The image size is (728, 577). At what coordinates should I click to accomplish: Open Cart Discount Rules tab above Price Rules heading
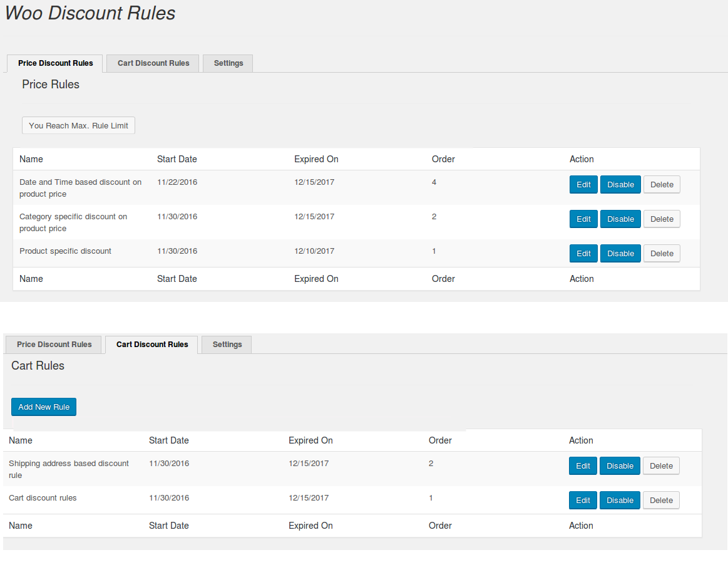tap(153, 63)
